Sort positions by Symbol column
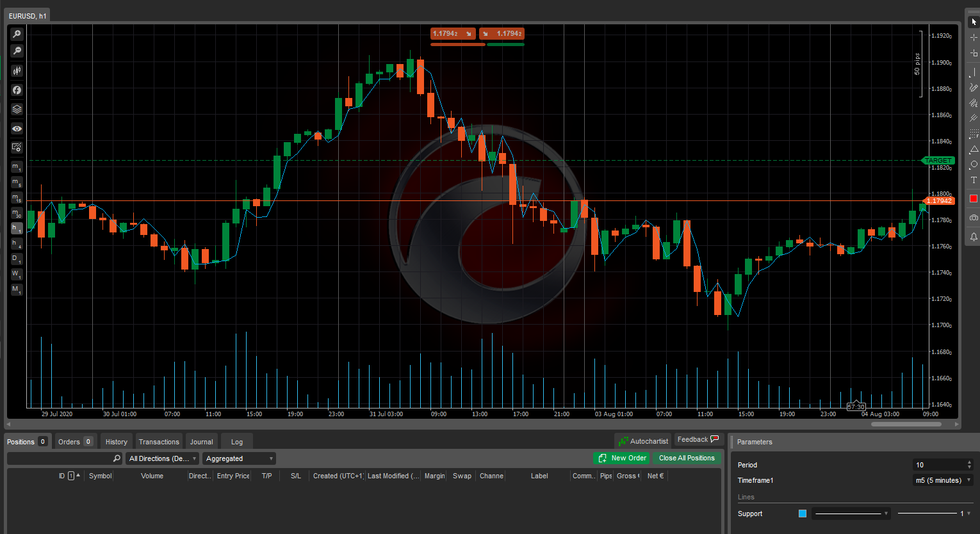This screenshot has width=980, height=534. click(100, 476)
